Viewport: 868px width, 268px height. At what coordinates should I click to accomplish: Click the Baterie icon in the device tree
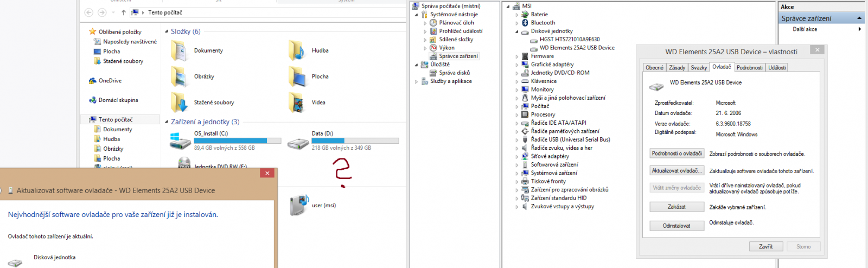525,15
